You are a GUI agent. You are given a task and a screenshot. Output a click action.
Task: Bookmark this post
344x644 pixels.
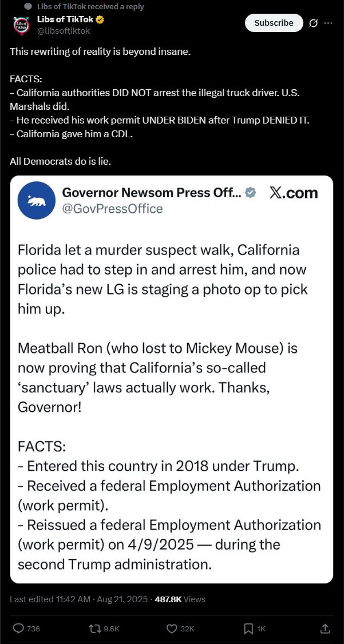248,629
